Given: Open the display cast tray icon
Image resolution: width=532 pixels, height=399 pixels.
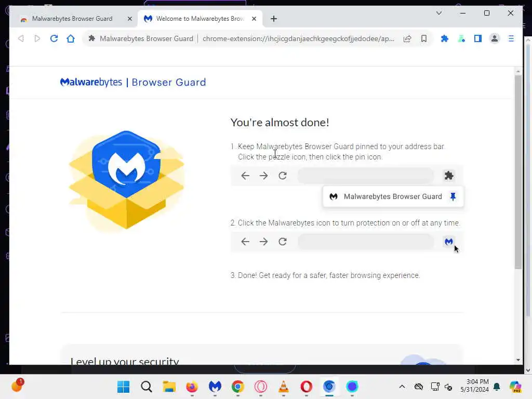Looking at the screenshot, I should tap(435, 387).
